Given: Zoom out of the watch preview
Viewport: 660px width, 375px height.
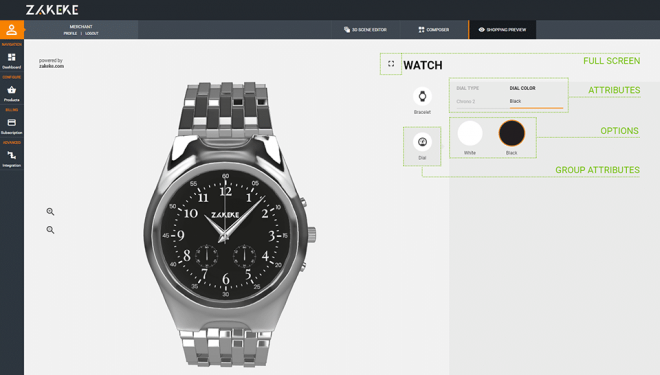Looking at the screenshot, I should (50, 230).
